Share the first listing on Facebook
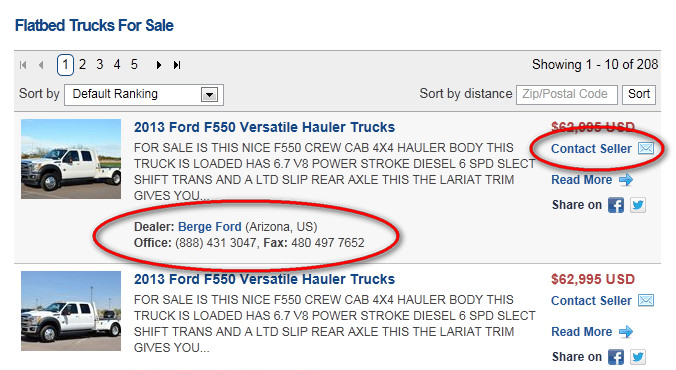The width and height of the screenshot is (676, 370). click(616, 205)
